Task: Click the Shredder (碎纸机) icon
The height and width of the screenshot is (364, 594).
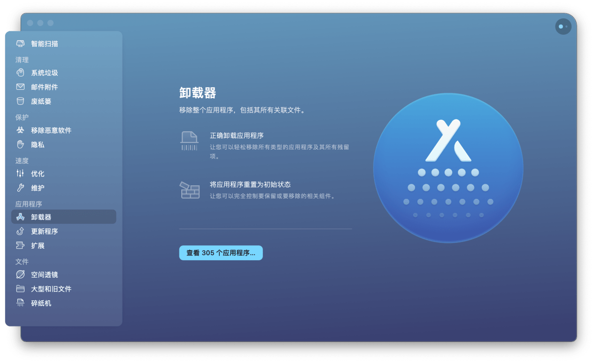Action: point(20,303)
